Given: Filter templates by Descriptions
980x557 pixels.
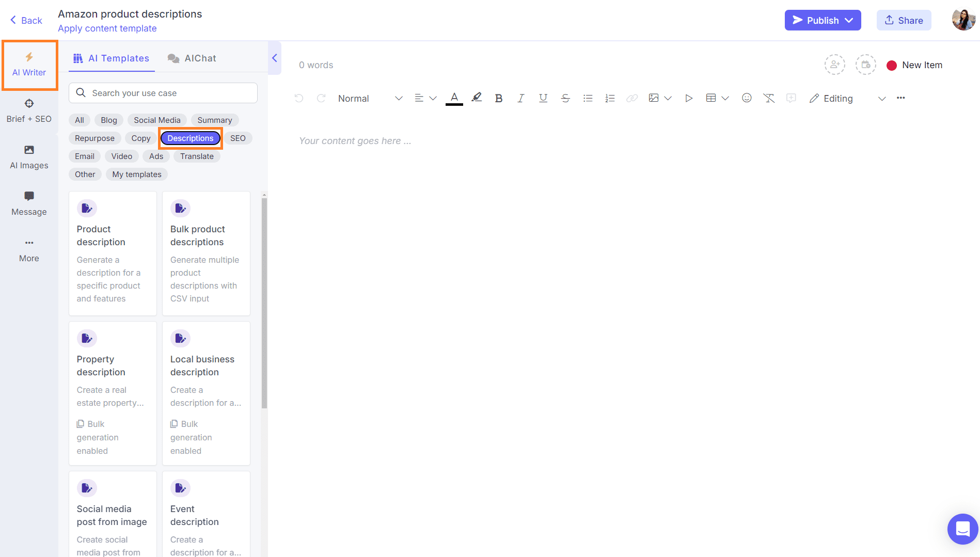Looking at the screenshot, I should click(191, 138).
